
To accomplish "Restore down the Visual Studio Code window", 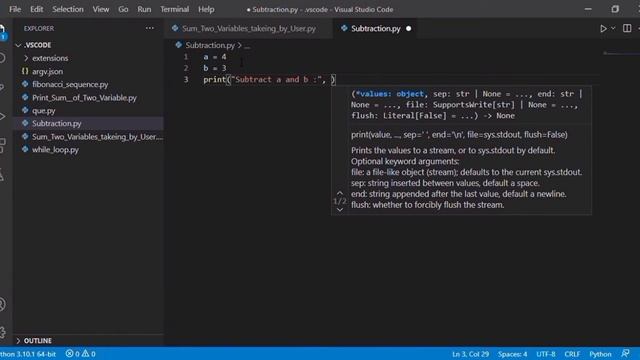I will 615,9.
